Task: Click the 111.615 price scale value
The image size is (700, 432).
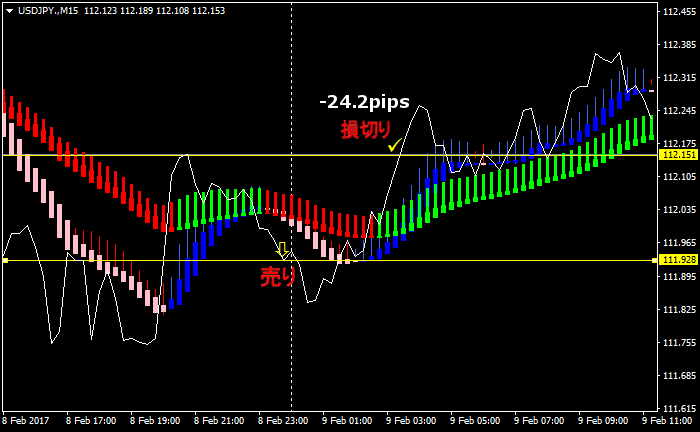Action: click(679, 409)
